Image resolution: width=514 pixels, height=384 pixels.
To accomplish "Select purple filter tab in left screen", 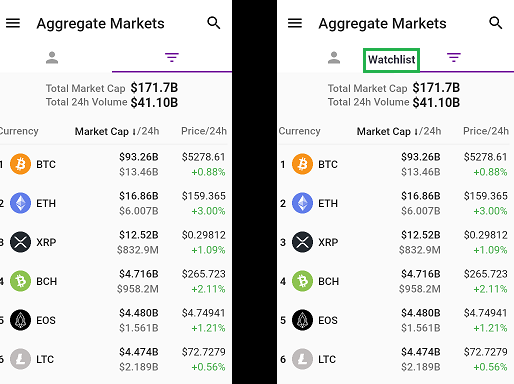I will [172, 58].
